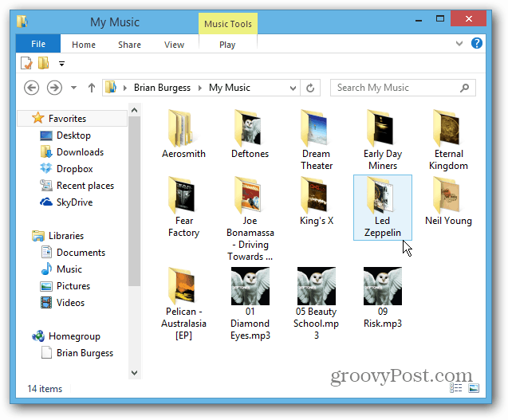
Task: Click the Forward navigation arrow
Action: click(54, 88)
